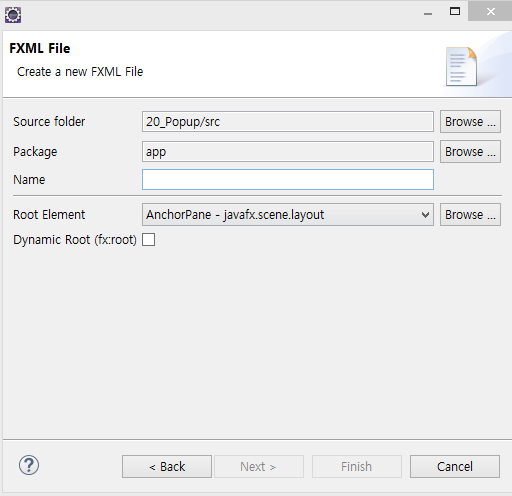The width and height of the screenshot is (512, 496).
Task: Click the 'Name' label
Action: [29, 180]
